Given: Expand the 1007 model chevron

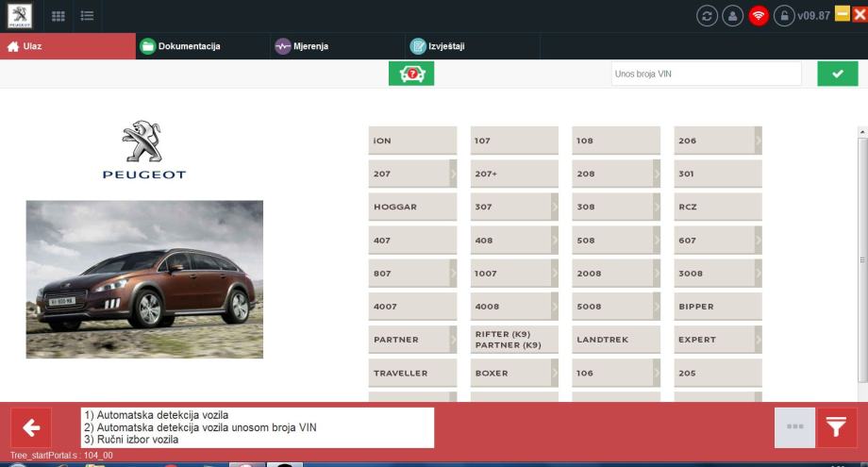Looking at the screenshot, I should [x=555, y=274].
